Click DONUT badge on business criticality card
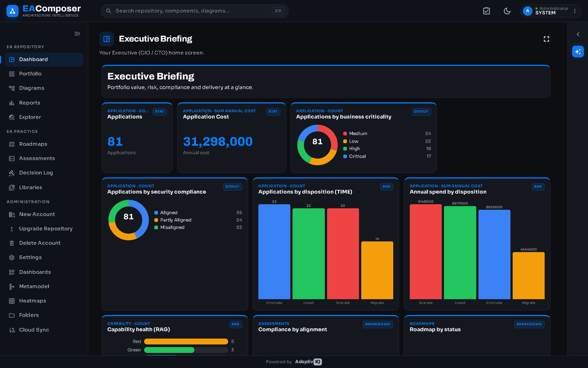The width and height of the screenshot is (588, 368). tap(421, 112)
